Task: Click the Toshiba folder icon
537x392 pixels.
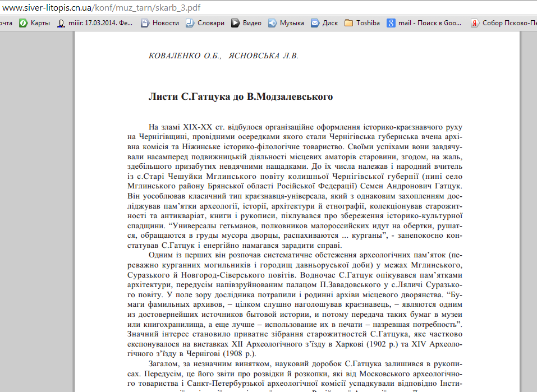Action: (348, 23)
